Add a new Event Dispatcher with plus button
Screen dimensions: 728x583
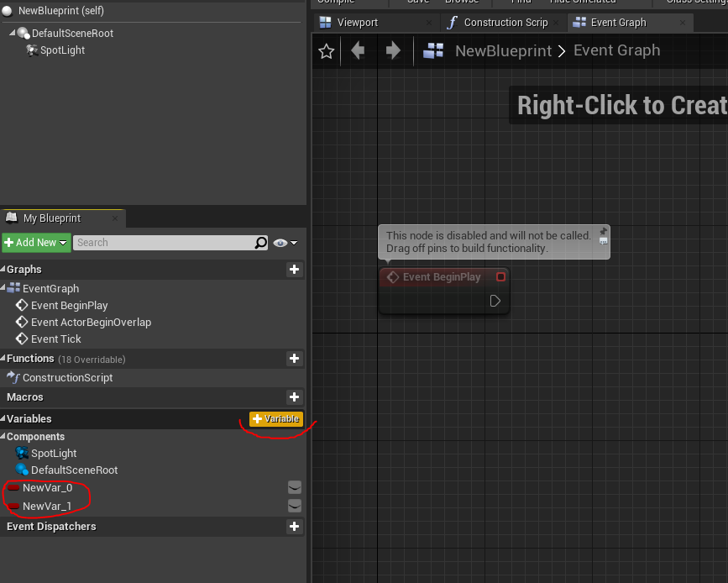294,527
